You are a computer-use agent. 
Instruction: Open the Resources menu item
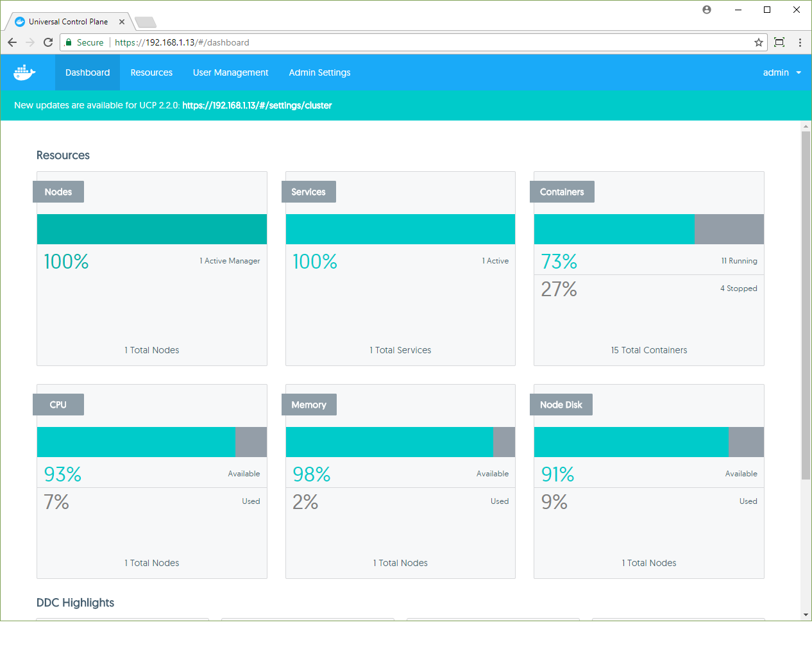[151, 72]
